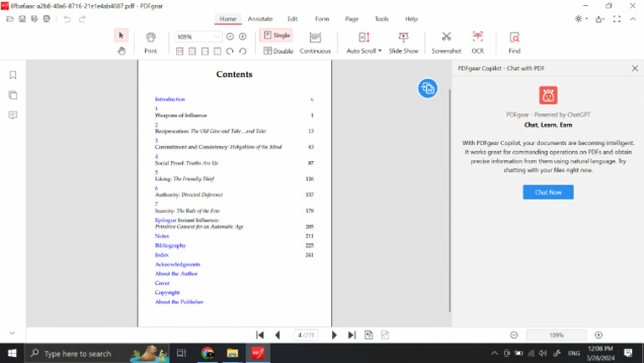Click the Chat Now button
The image size is (644, 363).
pyautogui.click(x=548, y=192)
